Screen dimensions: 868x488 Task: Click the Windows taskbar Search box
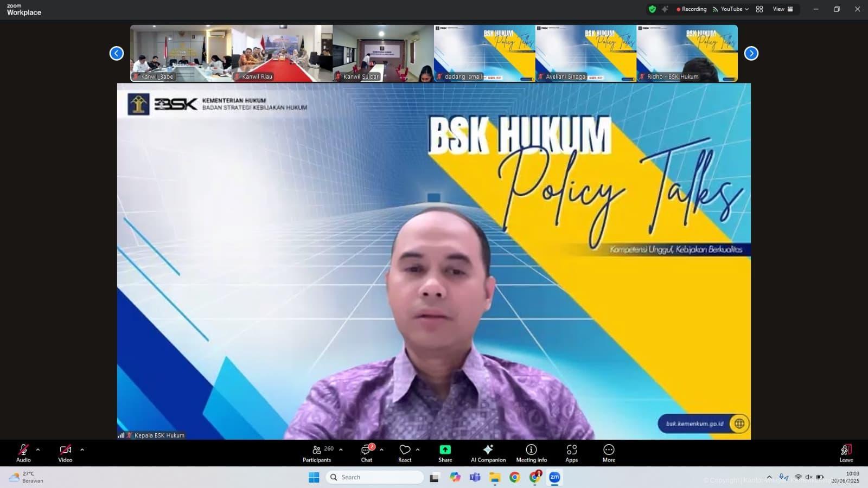click(375, 477)
